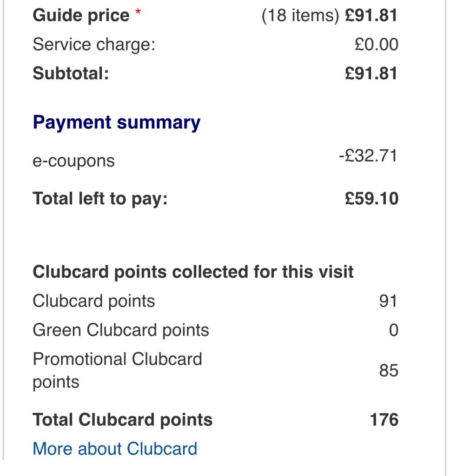Select the (18 items) count text
Screen dimensions: 470x476
300,16
